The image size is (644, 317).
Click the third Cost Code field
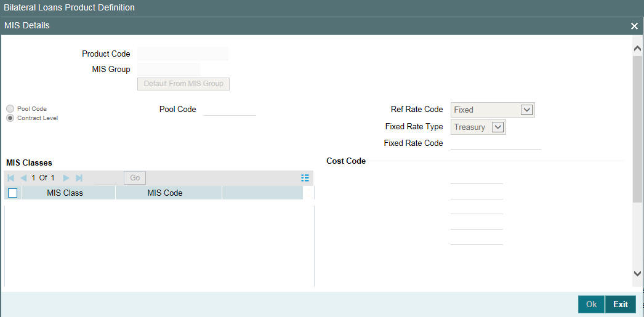pos(477,208)
